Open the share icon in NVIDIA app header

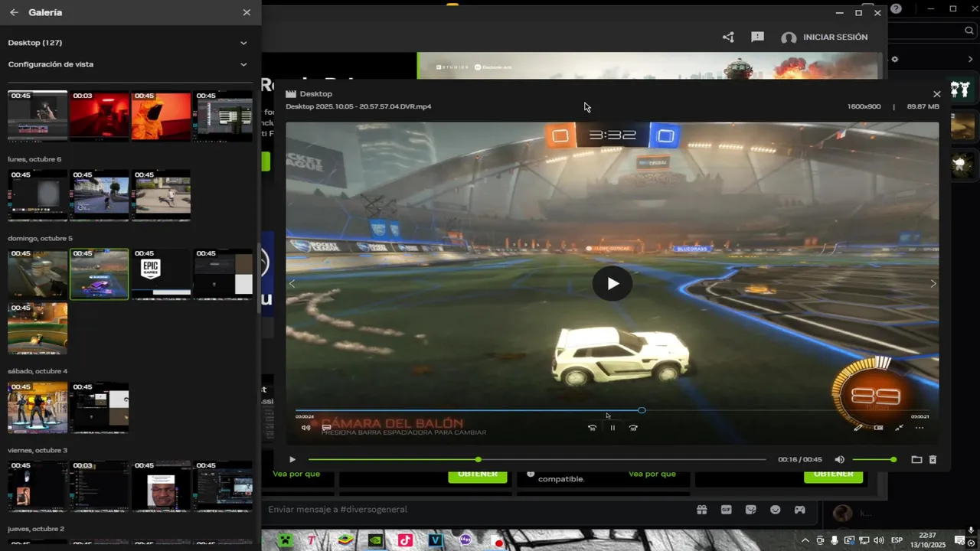click(x=728, y=37)
